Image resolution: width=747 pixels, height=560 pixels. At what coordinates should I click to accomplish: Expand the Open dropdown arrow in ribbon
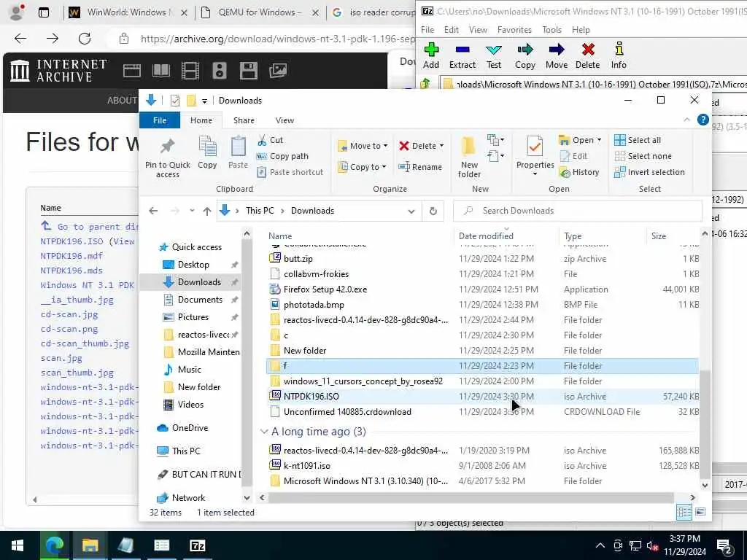coord(599,140)
